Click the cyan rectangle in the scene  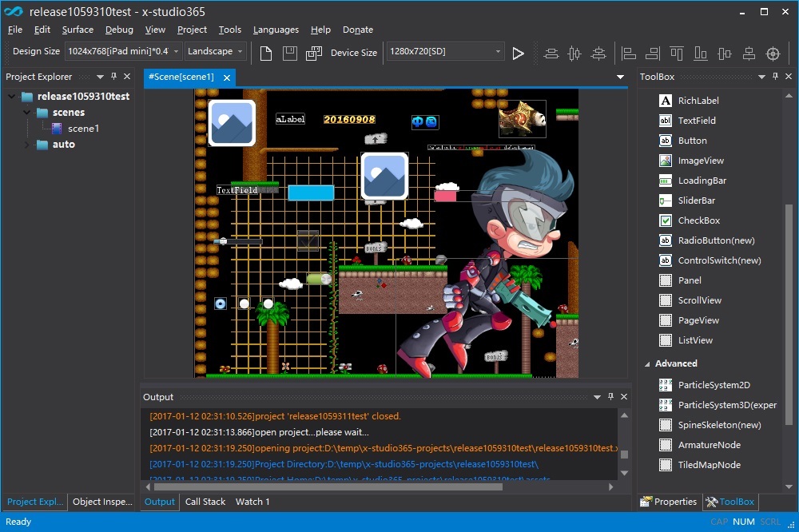(x=311, y=193)
